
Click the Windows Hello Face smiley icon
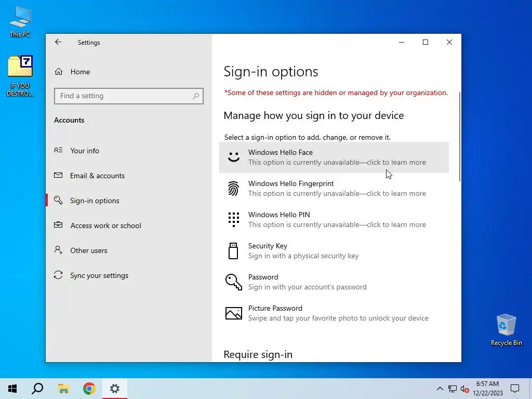[x=234, y=157]
